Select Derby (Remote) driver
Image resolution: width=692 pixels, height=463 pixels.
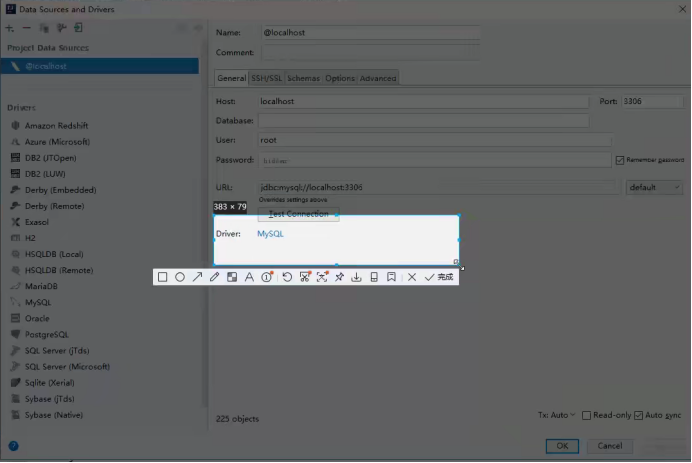pyautogui.click(x=54, y=206)
